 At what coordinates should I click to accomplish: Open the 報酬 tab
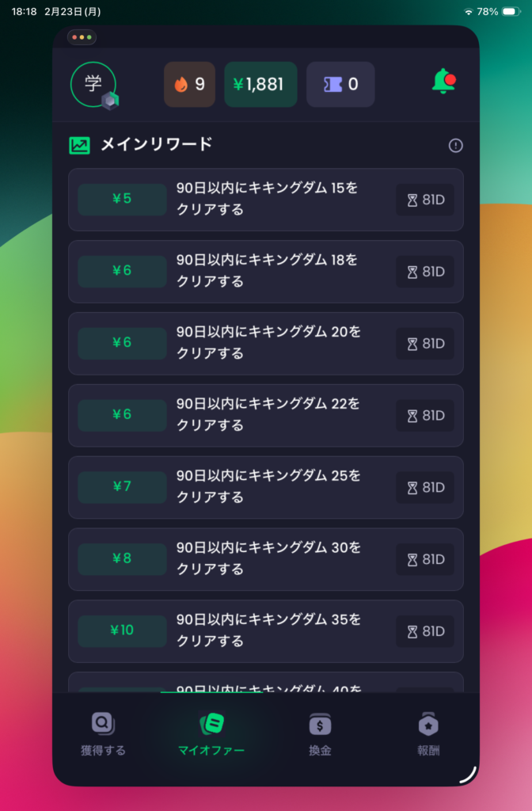428,735
